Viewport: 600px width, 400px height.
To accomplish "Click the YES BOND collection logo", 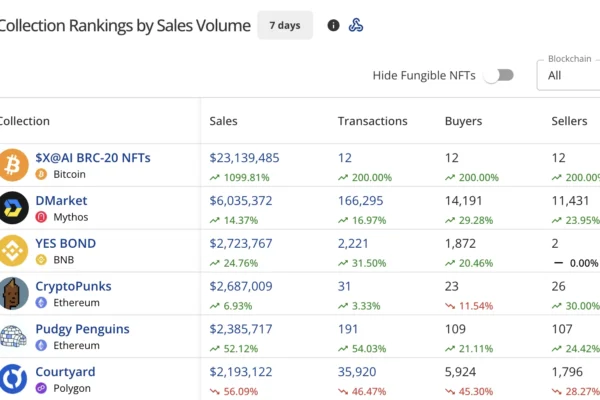I will click(x=13, y=251).
